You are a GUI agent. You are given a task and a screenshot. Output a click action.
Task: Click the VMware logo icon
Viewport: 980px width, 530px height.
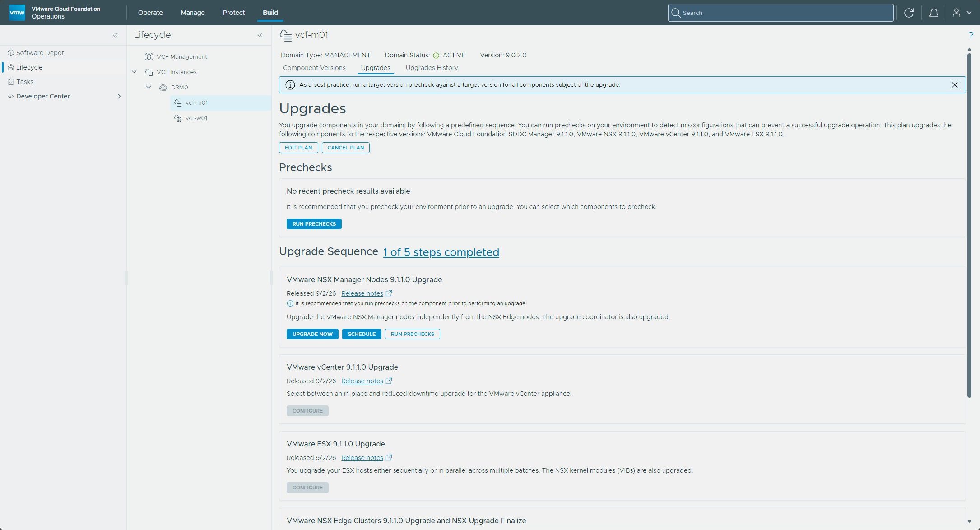(17, 12)
